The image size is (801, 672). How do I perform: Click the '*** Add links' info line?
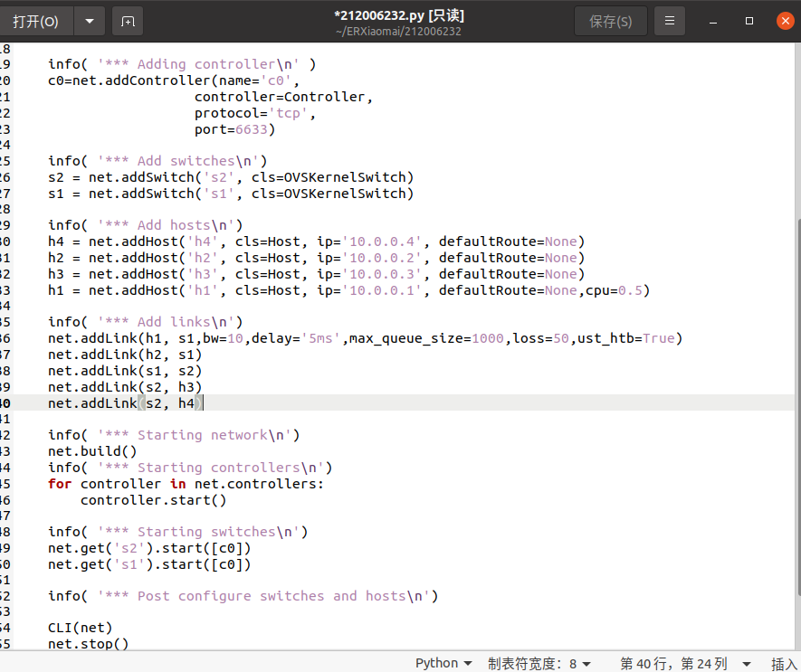[x=146, y=322]
